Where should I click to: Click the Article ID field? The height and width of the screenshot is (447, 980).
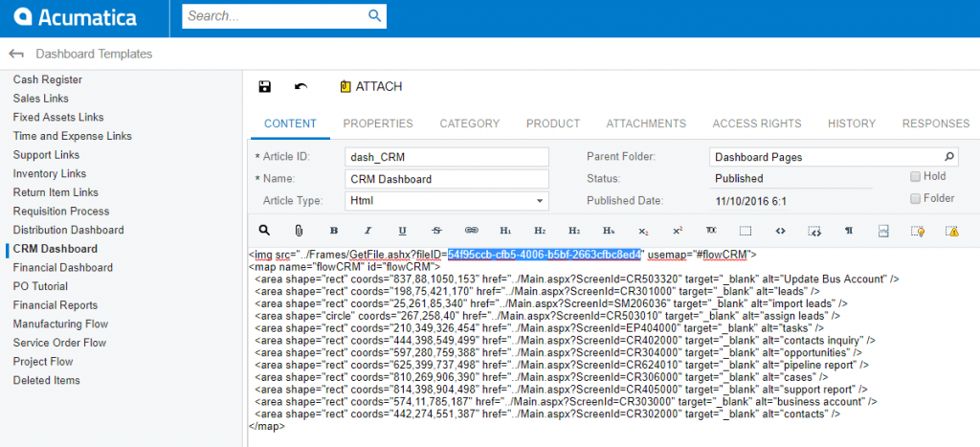click(x=447, y=157)
